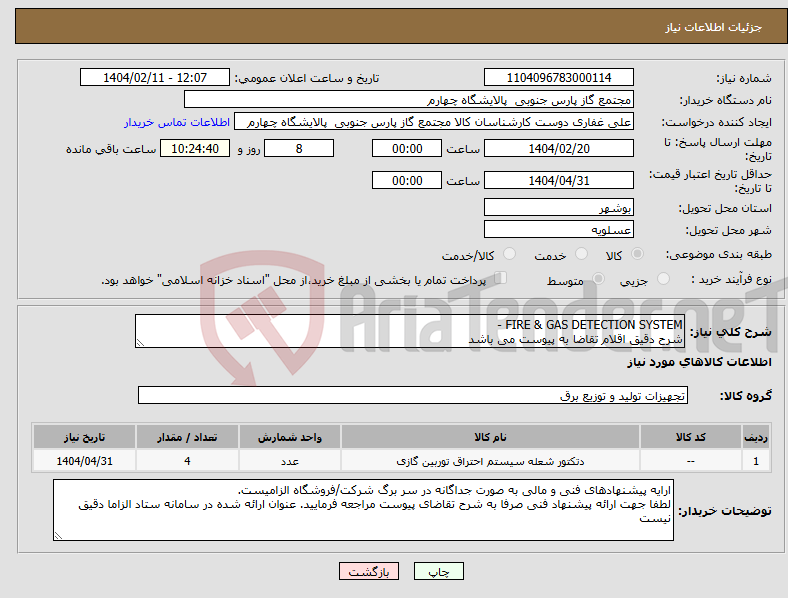Screen dimensions: 788x598
Task: Click the تاریخ و ساعت اعلان عمومی label
Action: coord(307,78)
